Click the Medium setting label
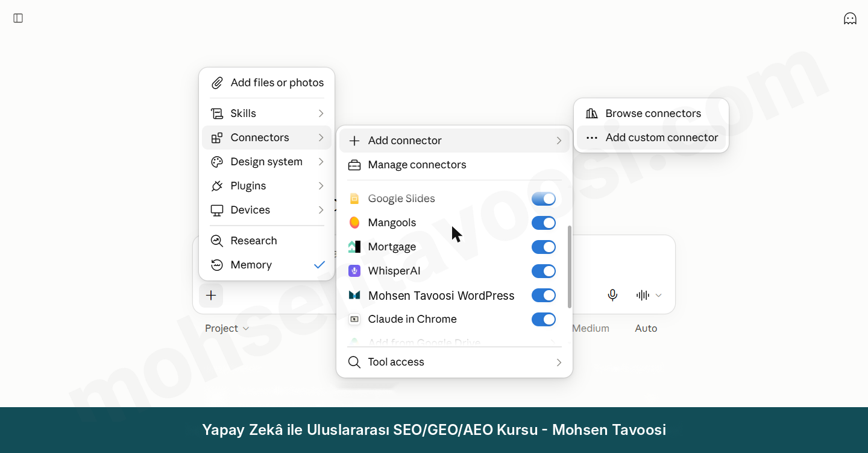This screenshot has width=868, height=453. coord(591,328)
